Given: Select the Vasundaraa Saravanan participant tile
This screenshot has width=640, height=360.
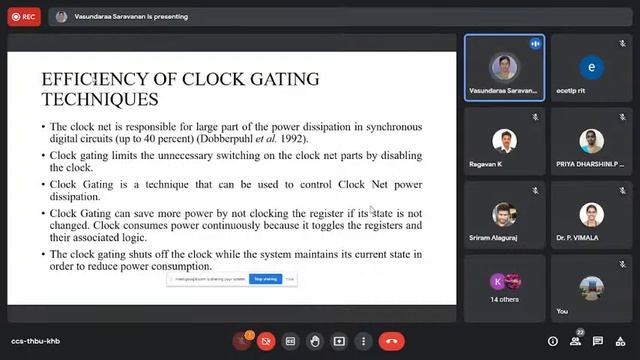Looking at the screenshot, I should click(504, 68).
